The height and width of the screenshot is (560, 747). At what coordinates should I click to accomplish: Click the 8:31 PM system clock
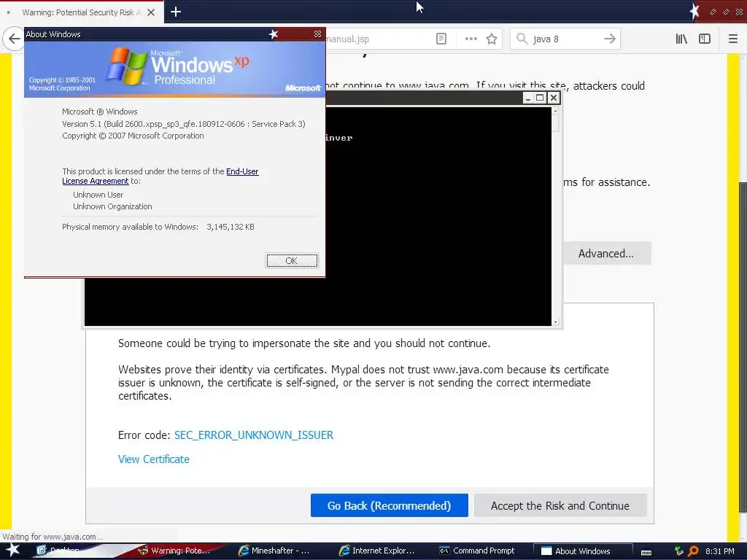(x=720, y=551)
